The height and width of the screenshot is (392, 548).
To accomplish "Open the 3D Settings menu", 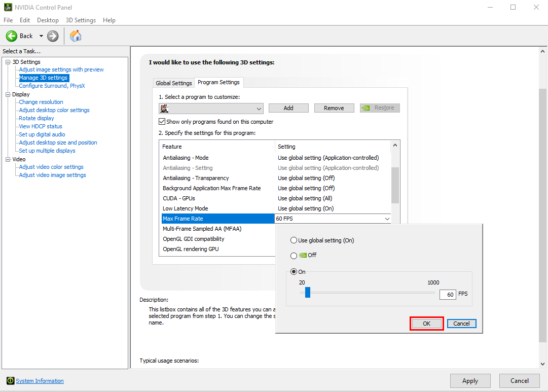I will (x=81, y=20).
